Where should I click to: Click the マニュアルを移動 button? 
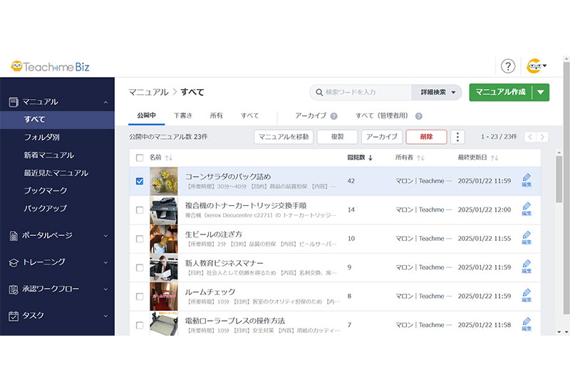[x=283, y=137]
